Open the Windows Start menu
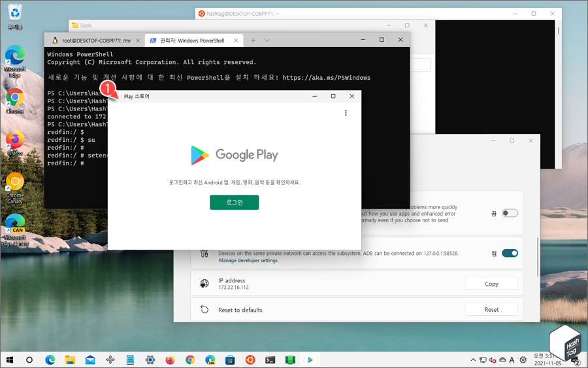Image resolution: width=588 pixels, height=368 pixels. (x=10, y=360)
